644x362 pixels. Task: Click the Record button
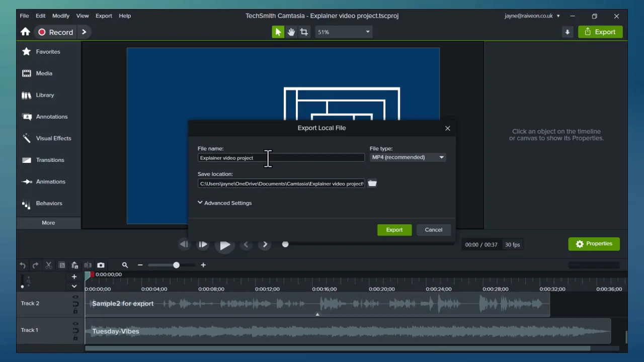[x=56, y=32]
